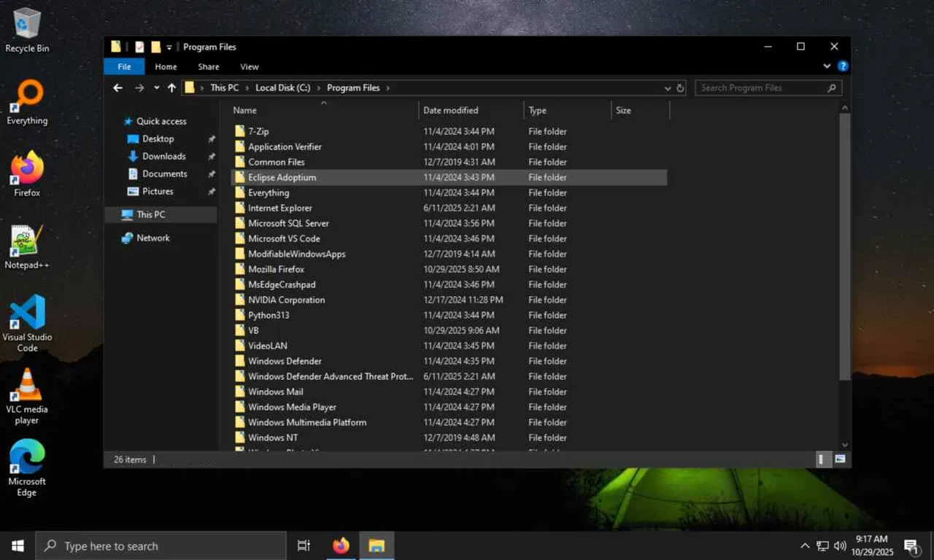Screen dimensions: 934x560
Task: Select Network in the navigation pane
Action: click(x=153, y=238)
